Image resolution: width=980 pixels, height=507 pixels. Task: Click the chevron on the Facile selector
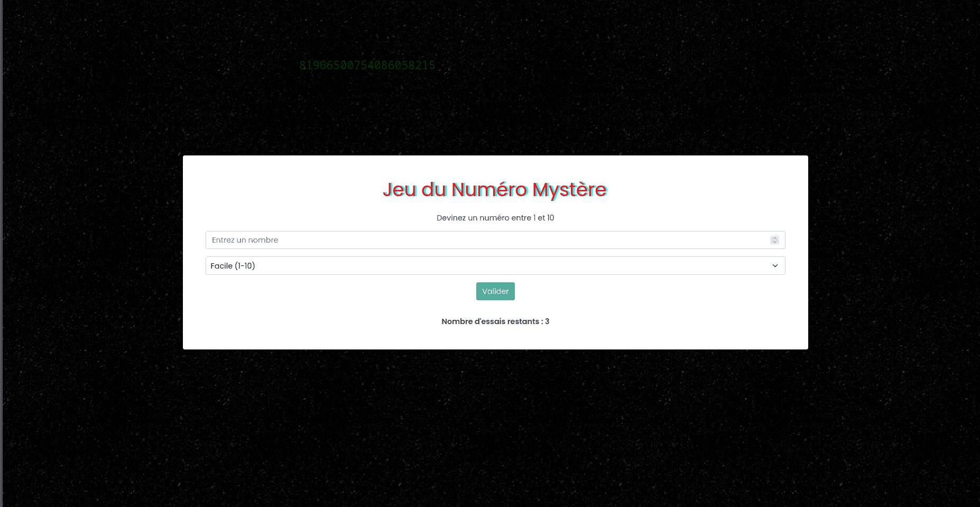coord(774,265)
